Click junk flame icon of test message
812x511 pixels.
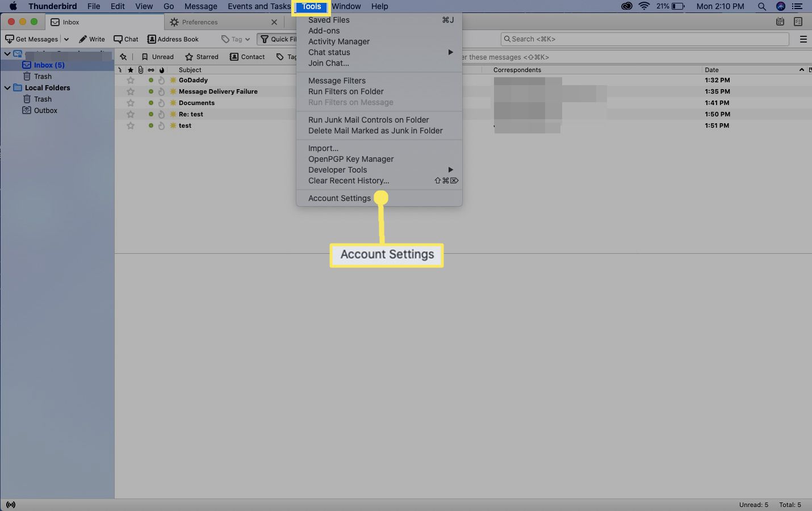point(161,125)
